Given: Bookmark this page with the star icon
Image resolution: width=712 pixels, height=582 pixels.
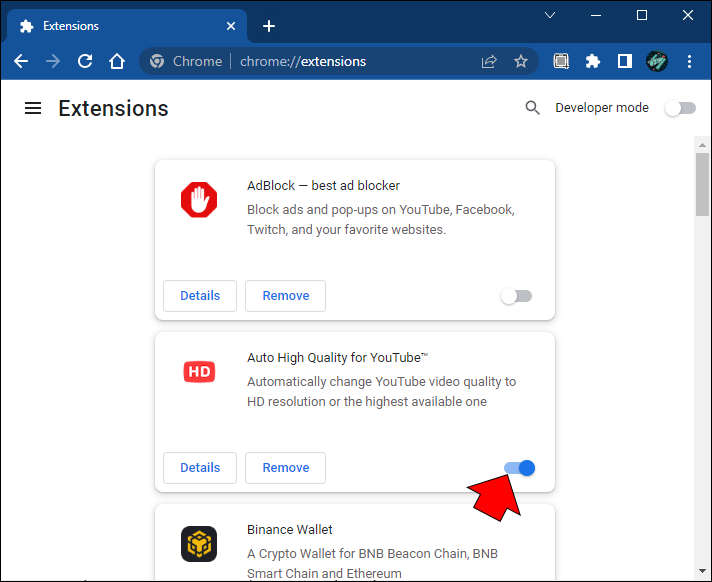Looking at the screenshot, I should pos(521,61).
